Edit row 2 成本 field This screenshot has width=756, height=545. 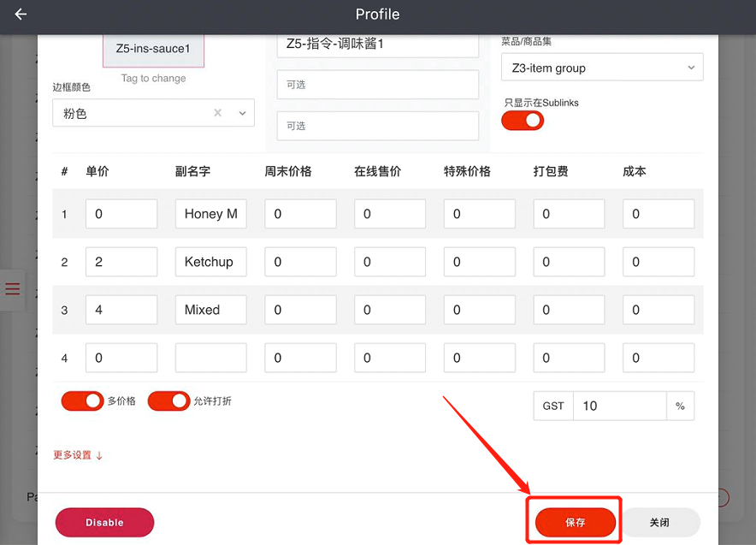pyautogui.click(x=659, y=262)
